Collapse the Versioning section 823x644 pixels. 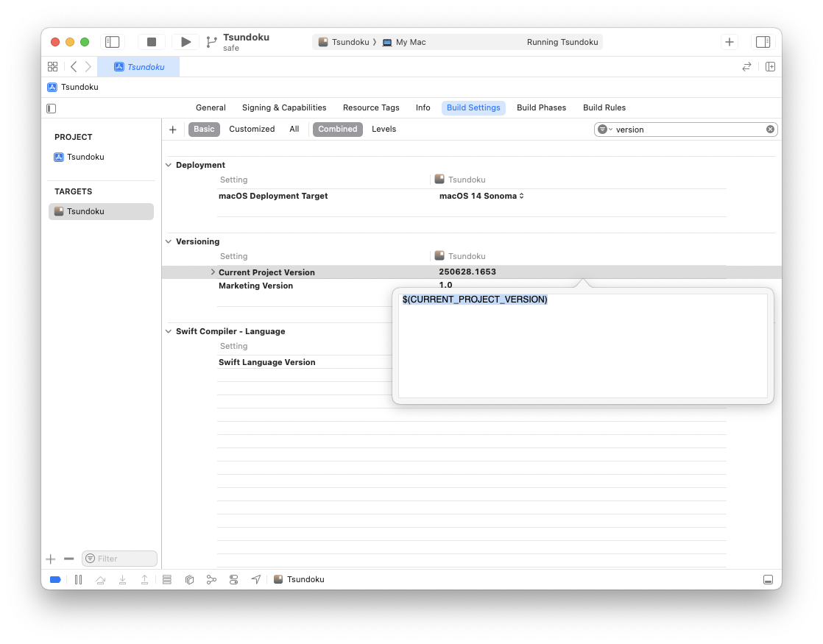(169, 242)
